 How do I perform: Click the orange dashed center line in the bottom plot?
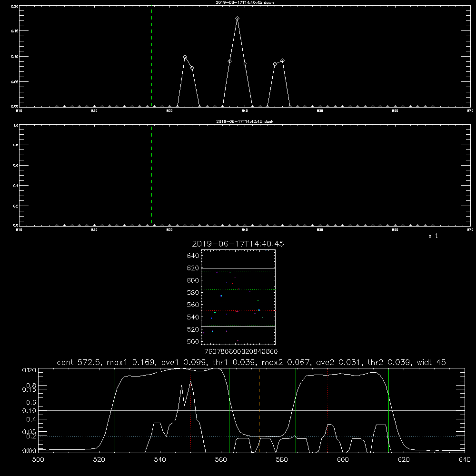click(x=259, y=410)
